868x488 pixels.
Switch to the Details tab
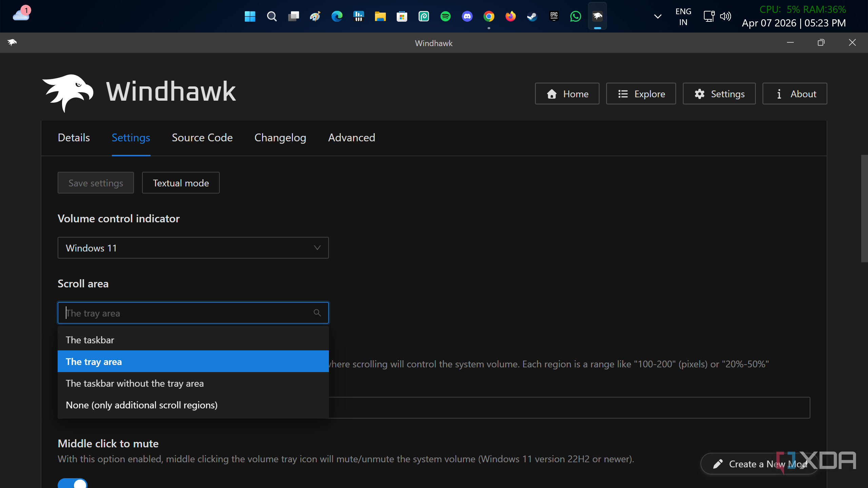click(x=74, y=138)
